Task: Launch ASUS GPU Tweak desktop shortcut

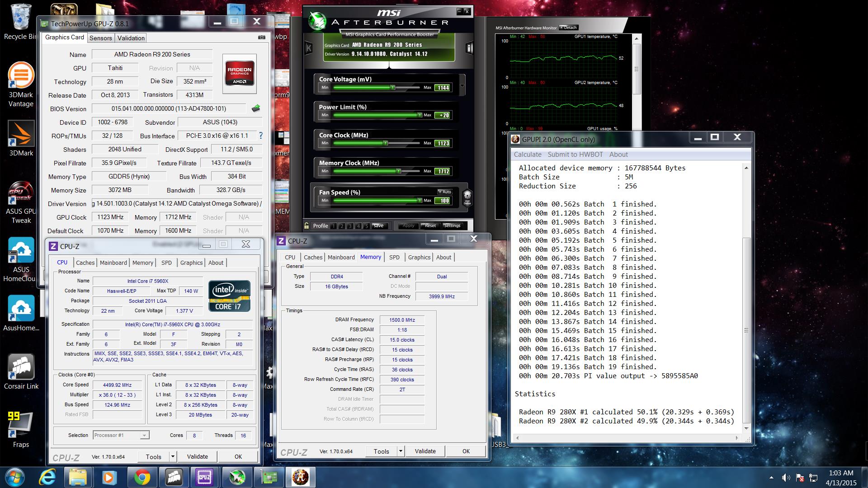Action: (x=21, y=202)
